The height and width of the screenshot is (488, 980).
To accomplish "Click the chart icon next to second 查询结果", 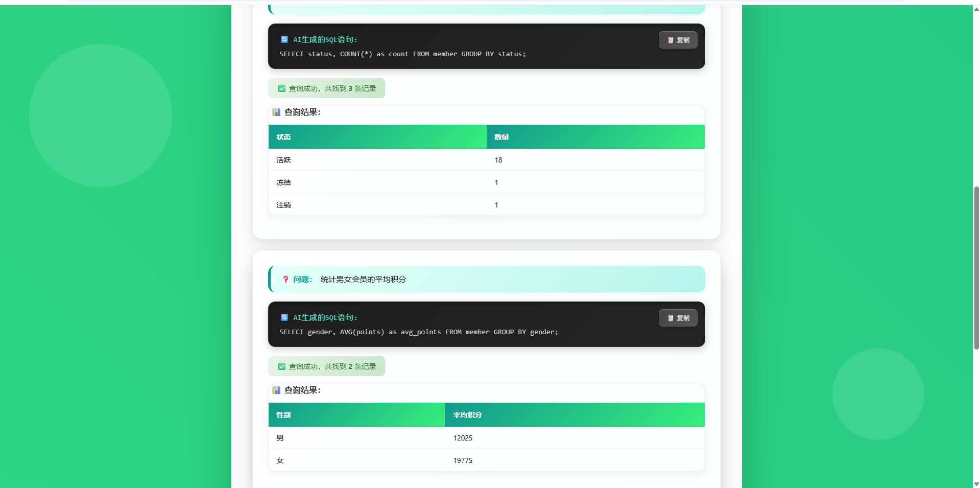I will (x=276, y=390).
